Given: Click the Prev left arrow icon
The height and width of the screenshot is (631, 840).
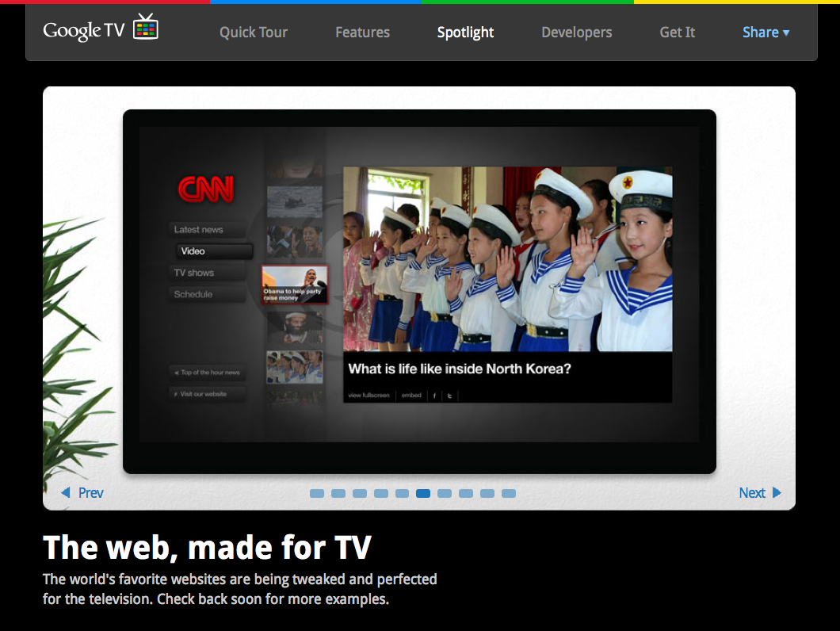Looking at the screenshot, I should 66,493.
